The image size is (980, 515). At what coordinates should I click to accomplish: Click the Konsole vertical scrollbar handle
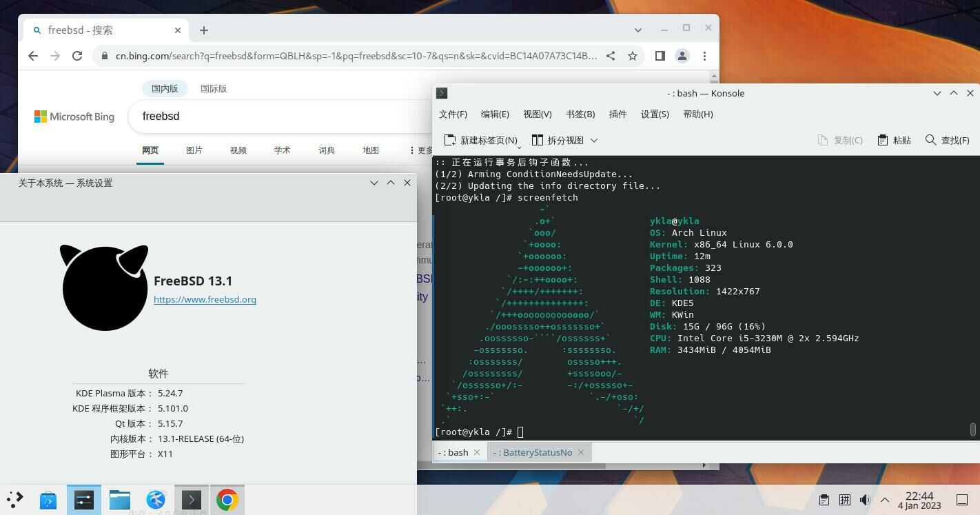pos(973,430)
